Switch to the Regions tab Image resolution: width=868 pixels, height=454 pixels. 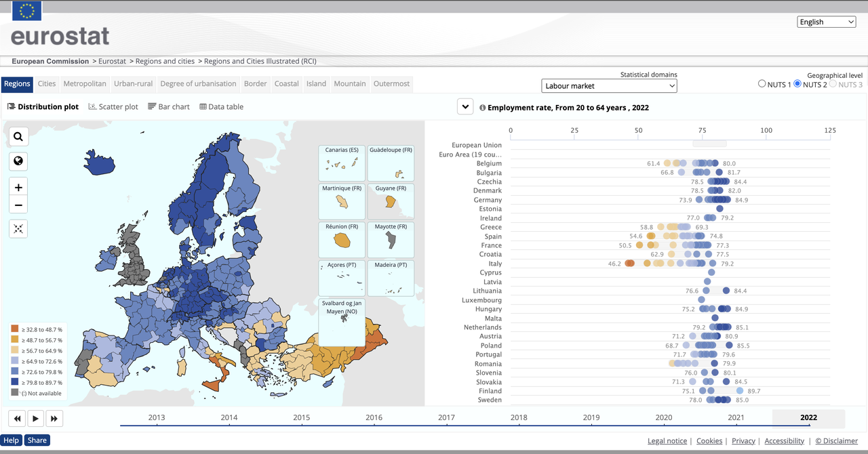tap(17, 84)
